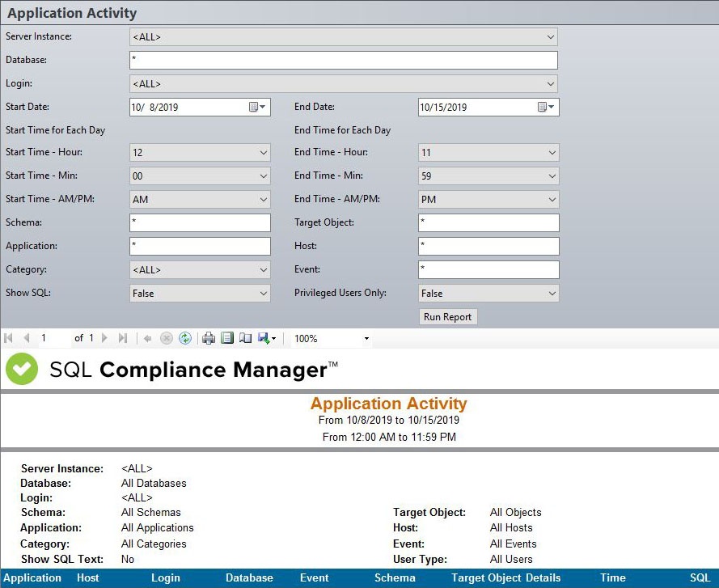Click the Application input field
Screen dimensions: 719x588
[200, 247]
